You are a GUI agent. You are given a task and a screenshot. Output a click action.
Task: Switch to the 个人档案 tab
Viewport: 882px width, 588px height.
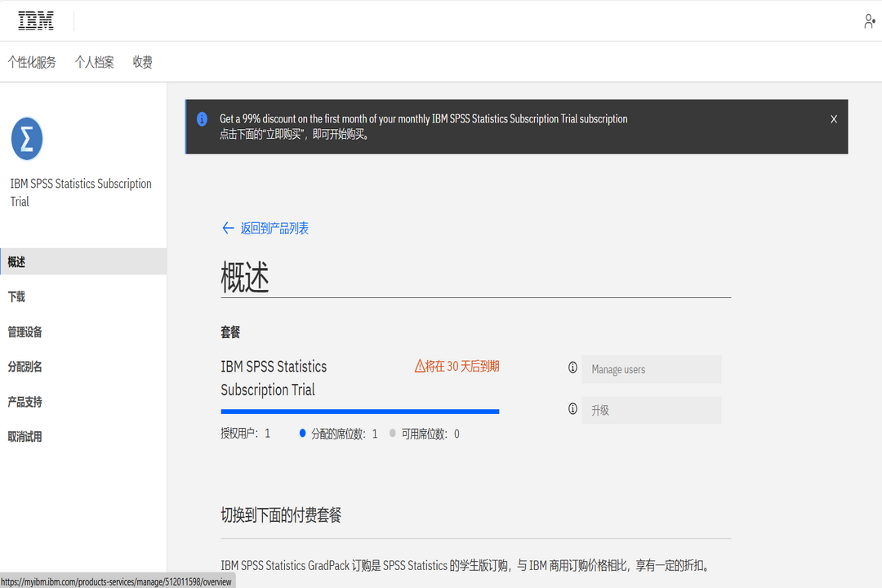click(x=94, y=61)
